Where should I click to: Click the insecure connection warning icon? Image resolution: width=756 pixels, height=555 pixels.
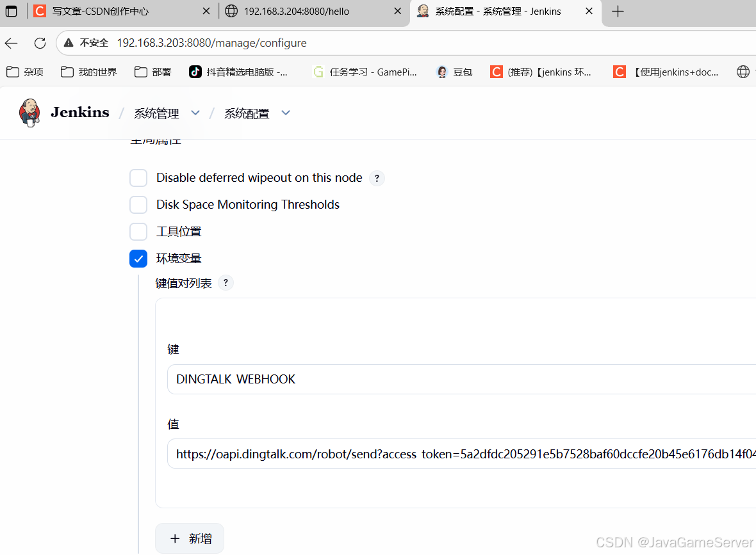click(x=69, y=43)
